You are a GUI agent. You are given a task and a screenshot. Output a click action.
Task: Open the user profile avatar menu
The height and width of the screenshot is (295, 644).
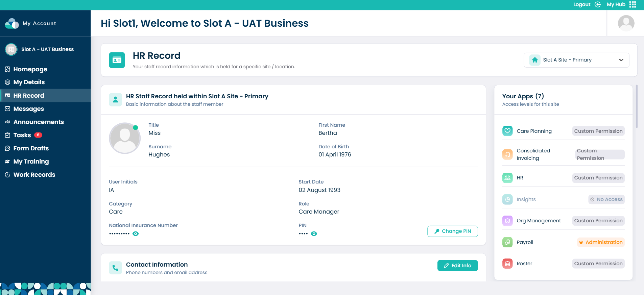point(626,23)
